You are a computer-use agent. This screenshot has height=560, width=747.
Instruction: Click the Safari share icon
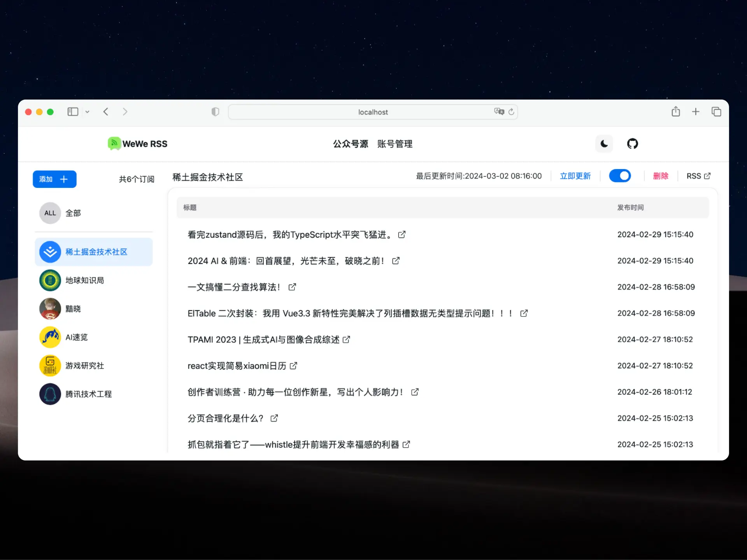tap(675, 112)
